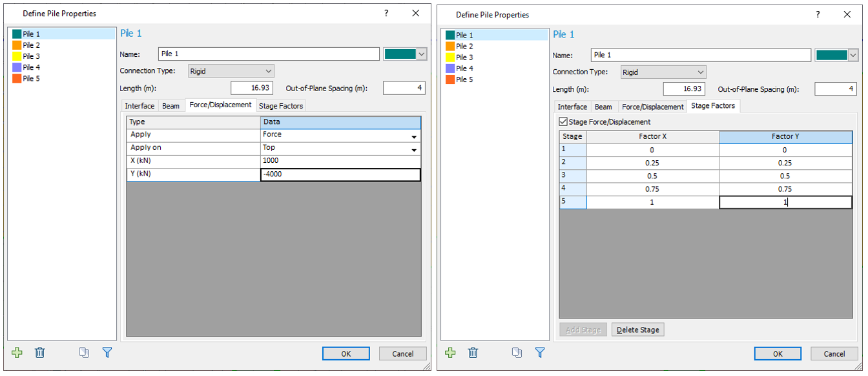Open filter icon in right dialog
This screenshot has height=376, width=868.
[540, 353]
